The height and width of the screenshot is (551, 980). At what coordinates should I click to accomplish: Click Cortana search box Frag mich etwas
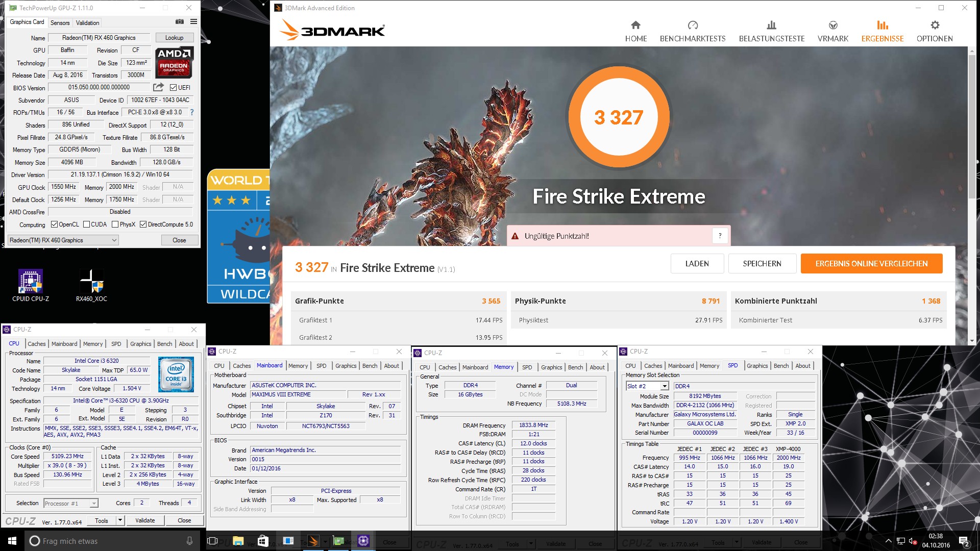coord(112,541)
